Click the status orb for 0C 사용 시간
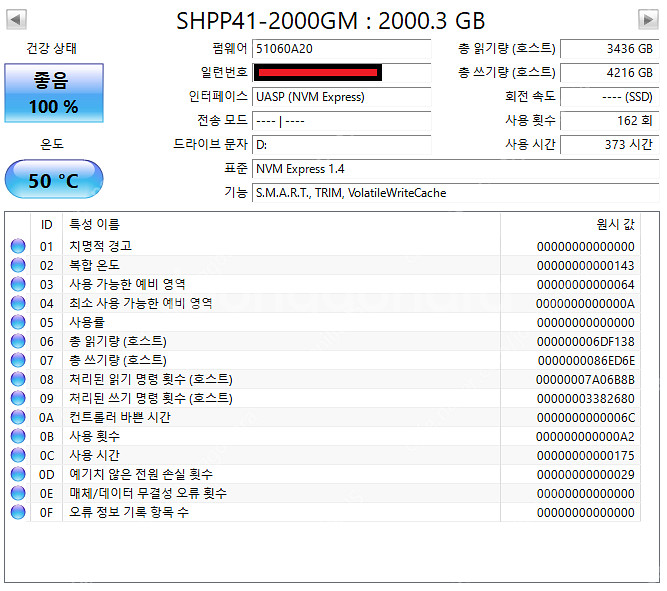 [x=18, y=455]
